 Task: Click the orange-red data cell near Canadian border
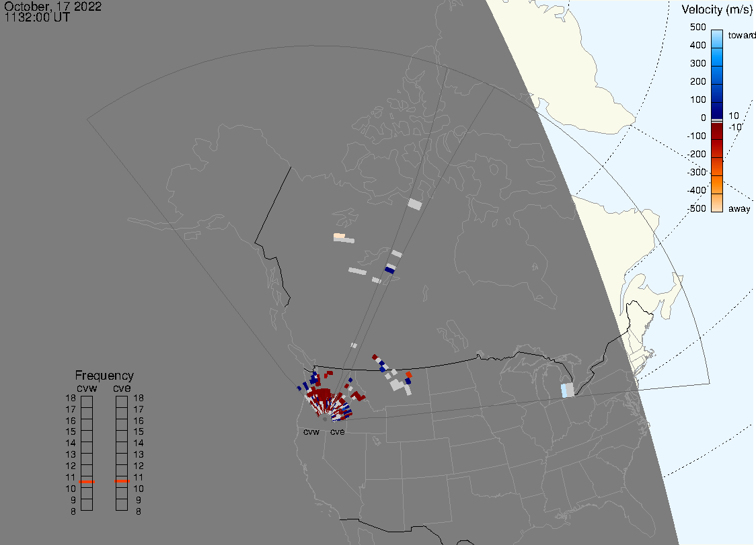point(409,374)
